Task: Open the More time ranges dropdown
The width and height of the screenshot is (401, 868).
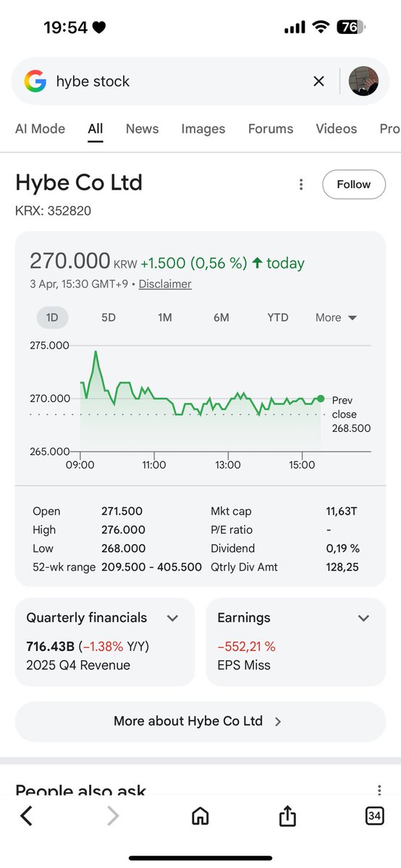Action: coord(337,318)
